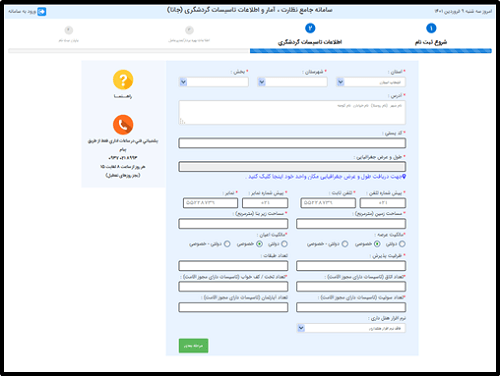Click the راهنما help label
500x376 pixels.
(123, 96)
